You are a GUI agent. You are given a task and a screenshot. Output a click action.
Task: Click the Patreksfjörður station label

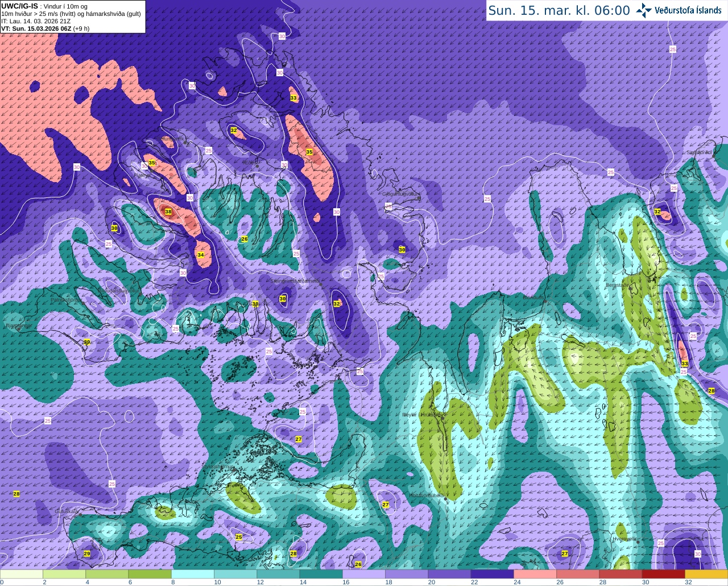[65, 299]
